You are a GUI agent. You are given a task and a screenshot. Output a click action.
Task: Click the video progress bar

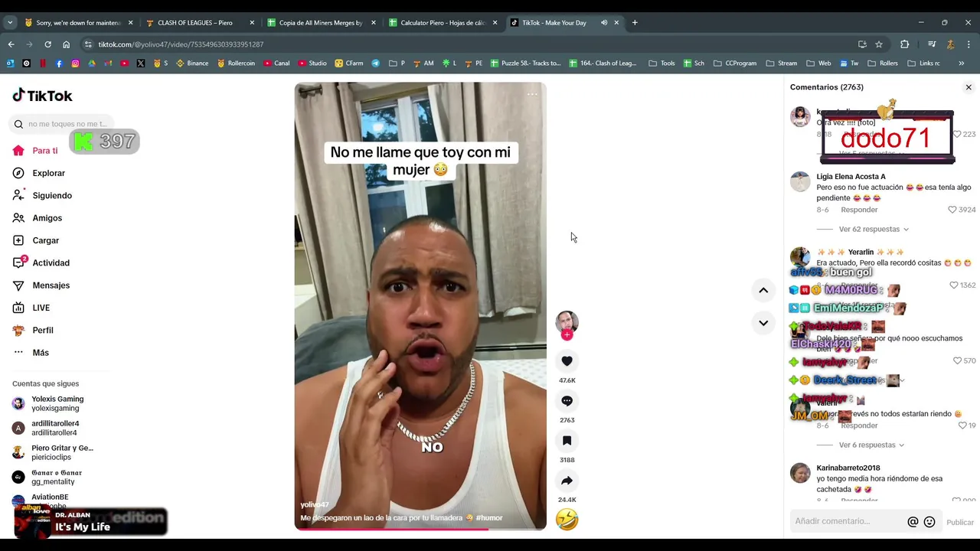(x=420, y=529)
